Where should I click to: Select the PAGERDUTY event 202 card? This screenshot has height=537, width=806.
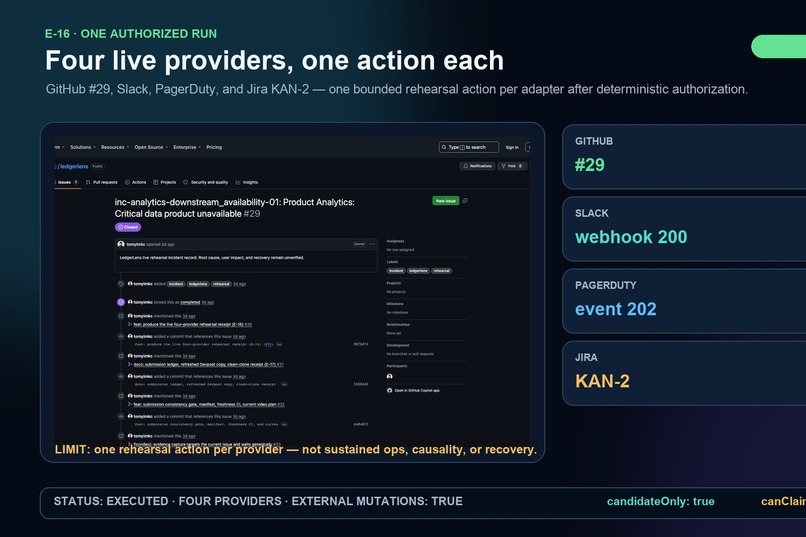(684, 301)
